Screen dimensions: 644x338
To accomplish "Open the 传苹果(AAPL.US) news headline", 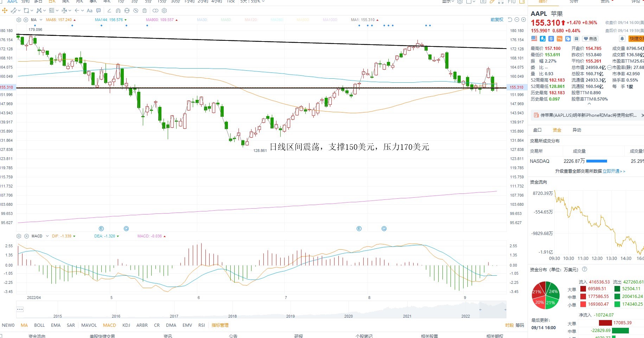I will 588,115.
